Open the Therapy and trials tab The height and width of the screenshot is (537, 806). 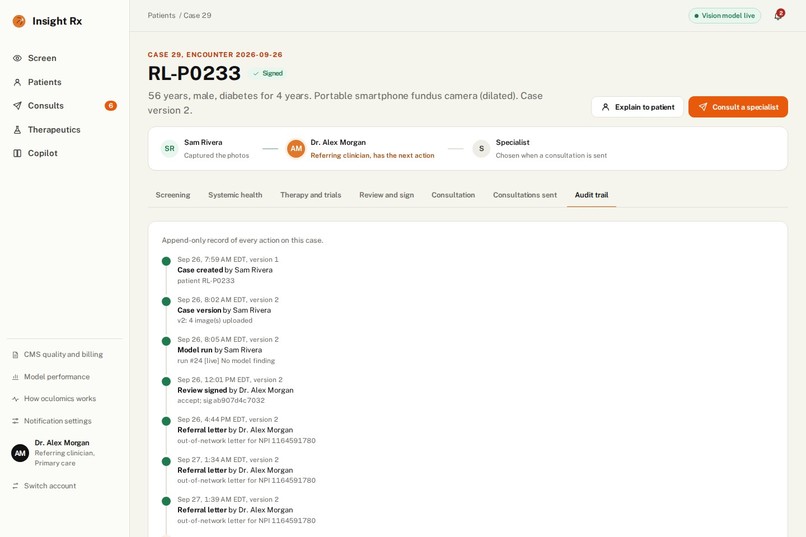(x=310, y=195)
